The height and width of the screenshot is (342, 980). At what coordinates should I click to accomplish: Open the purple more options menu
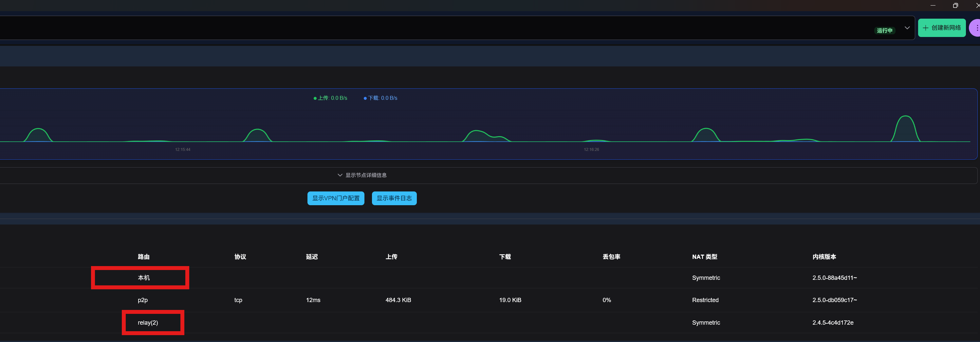975,28
